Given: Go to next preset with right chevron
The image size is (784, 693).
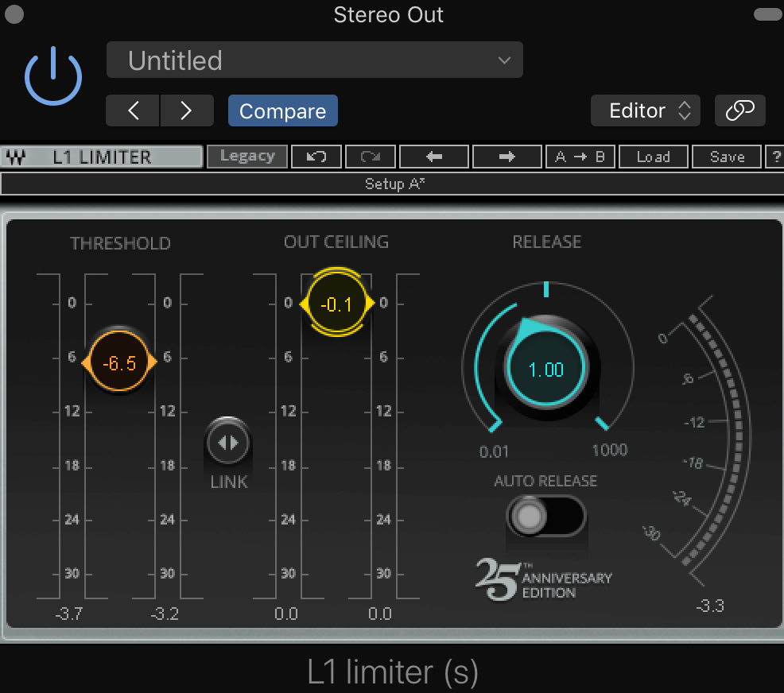Looking at the screenshot, I should [187, 110].
